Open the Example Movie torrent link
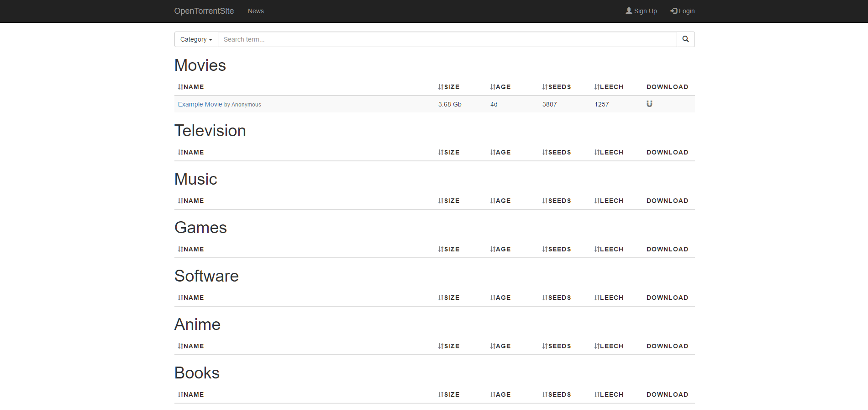This screenshot has width=868, height=410. (200, 104)
